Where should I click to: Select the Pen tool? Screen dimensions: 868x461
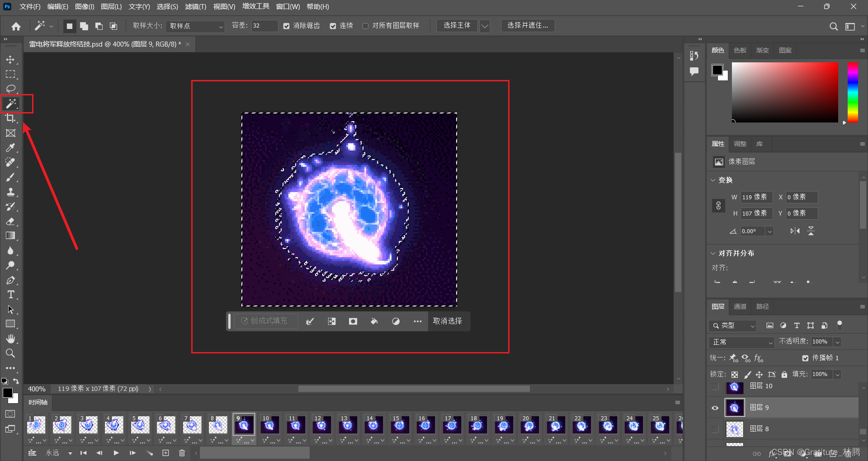tap(10, 280)
